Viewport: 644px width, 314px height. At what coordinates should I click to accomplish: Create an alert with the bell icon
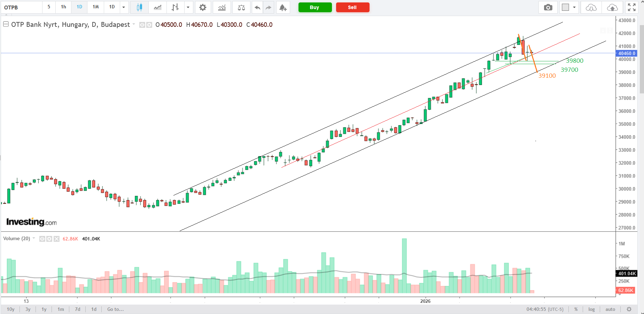click(x=283, y=7)
